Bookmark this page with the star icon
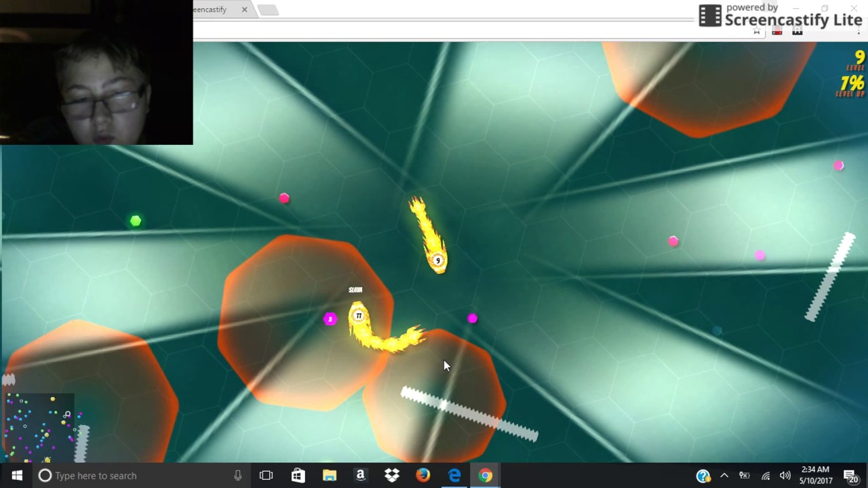 (x=757, y=31)
